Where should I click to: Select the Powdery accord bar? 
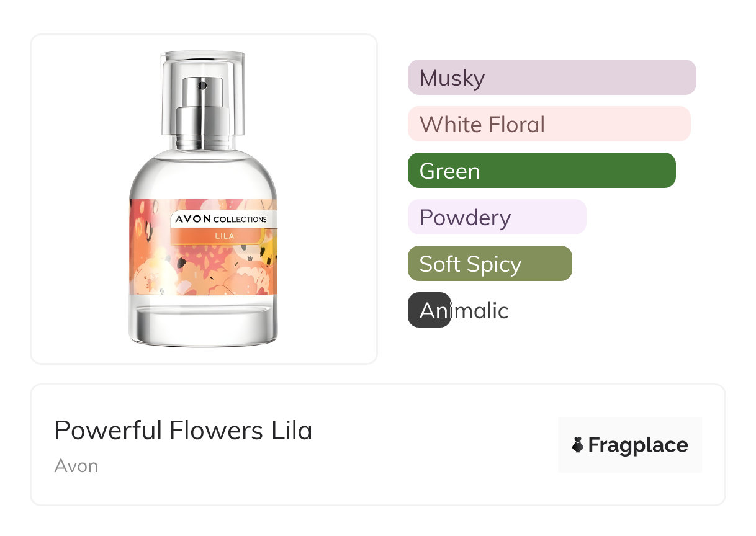click(x=497, y=217)
